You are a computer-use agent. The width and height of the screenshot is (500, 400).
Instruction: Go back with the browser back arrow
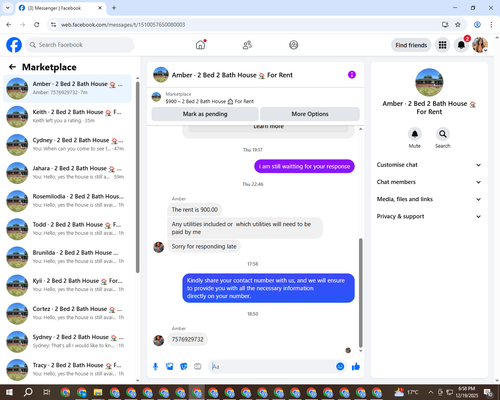[x=9, y=24]
